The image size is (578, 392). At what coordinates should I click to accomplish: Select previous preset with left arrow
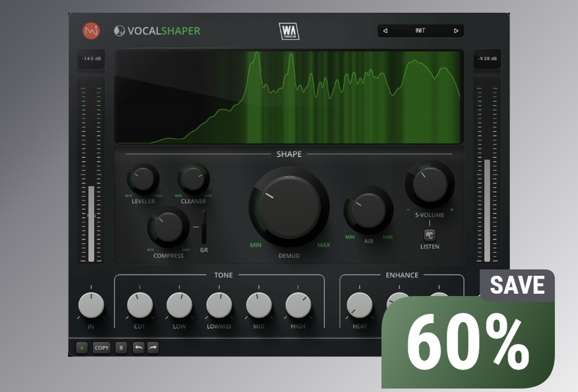(x=385, y=31)
